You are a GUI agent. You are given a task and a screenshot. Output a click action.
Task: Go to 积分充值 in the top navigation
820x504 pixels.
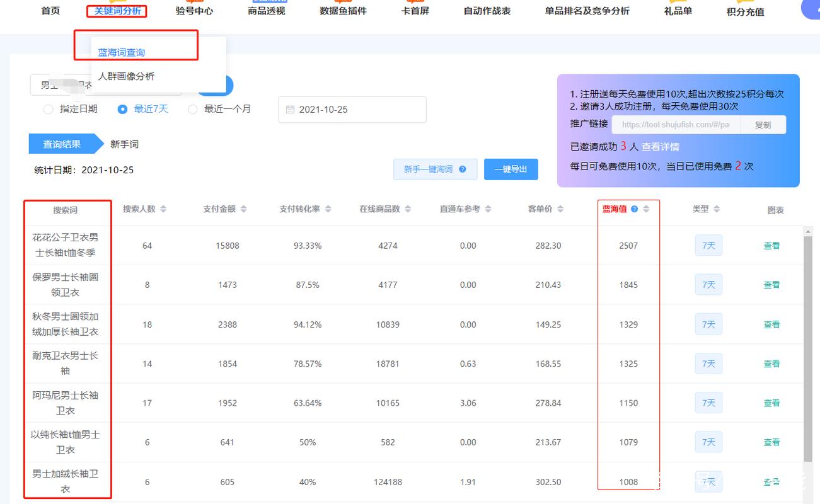click(x=746, y=12)
